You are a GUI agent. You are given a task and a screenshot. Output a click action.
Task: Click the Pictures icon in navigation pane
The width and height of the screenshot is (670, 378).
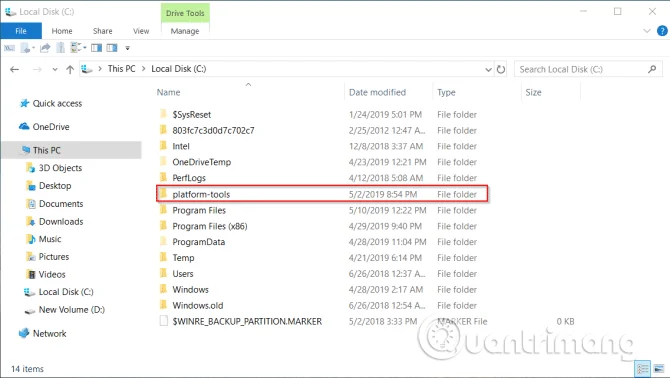31,257
